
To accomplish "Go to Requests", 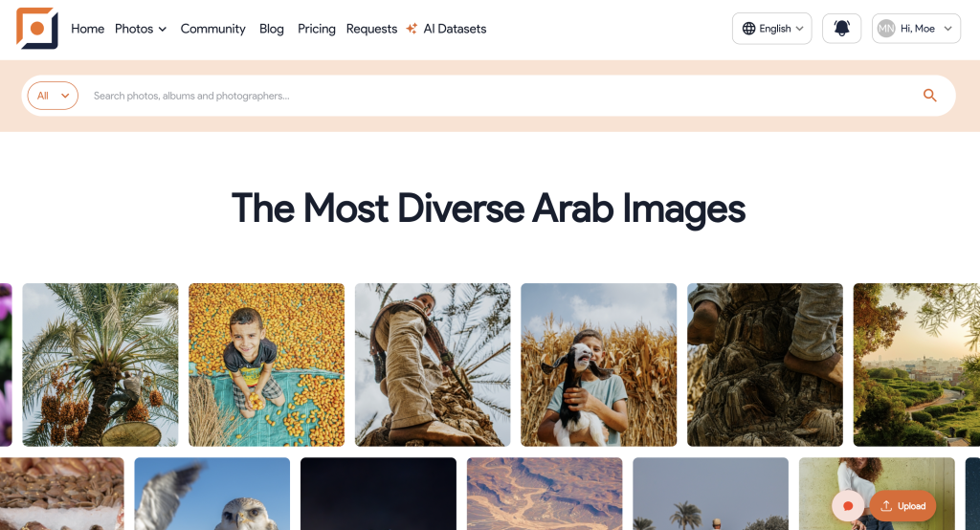I will point(371,29).
